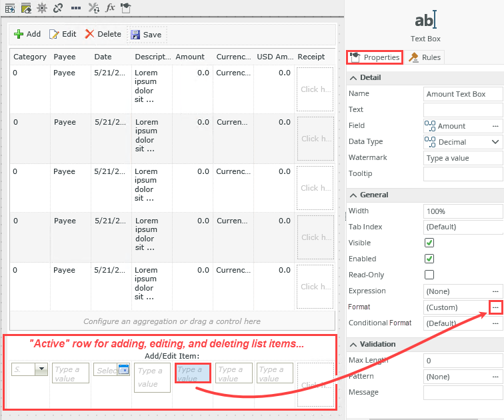Click the eraser clear-layout toolbar icon

(26, 8)
